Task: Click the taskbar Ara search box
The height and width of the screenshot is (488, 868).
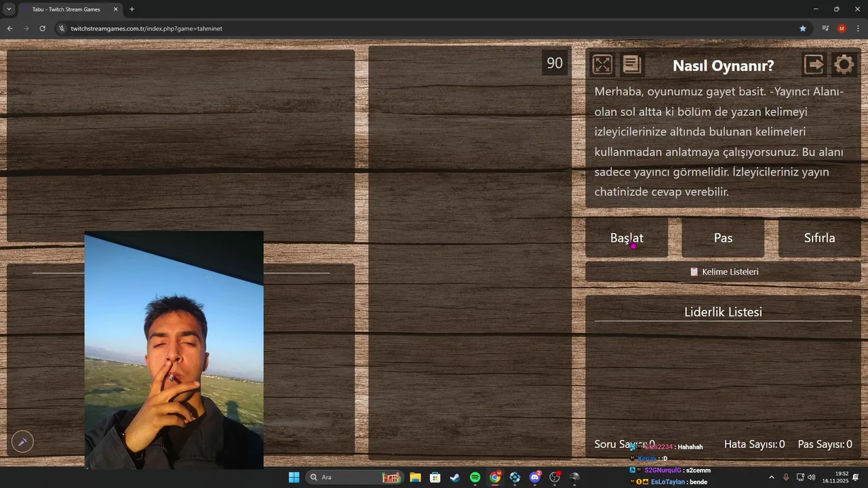Action: click(354, 477)
